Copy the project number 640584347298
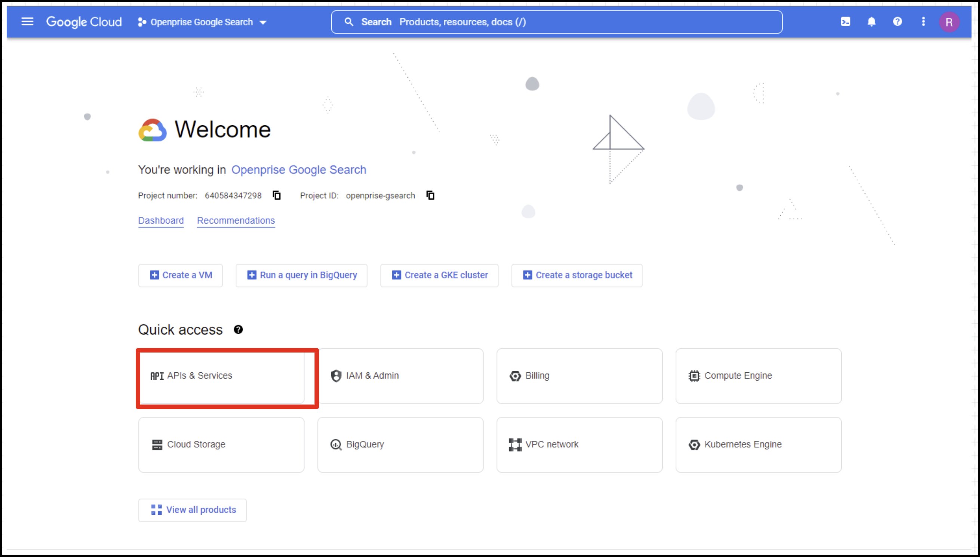Screen dimensions: 980x557 [277, 195]
